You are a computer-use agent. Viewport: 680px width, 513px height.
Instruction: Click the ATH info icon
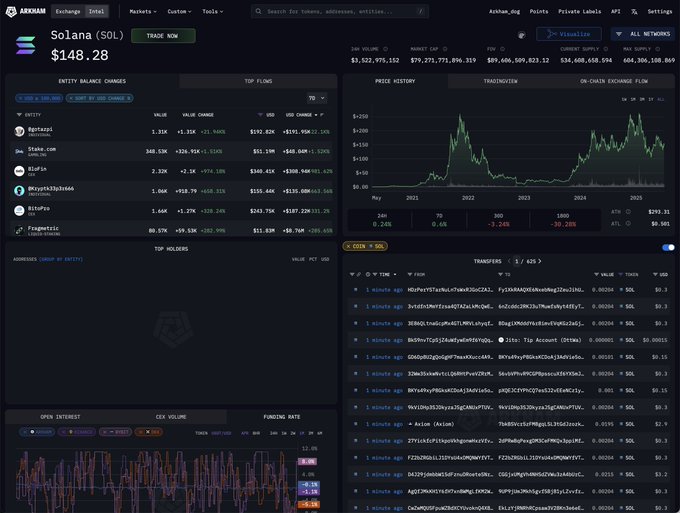628,212
